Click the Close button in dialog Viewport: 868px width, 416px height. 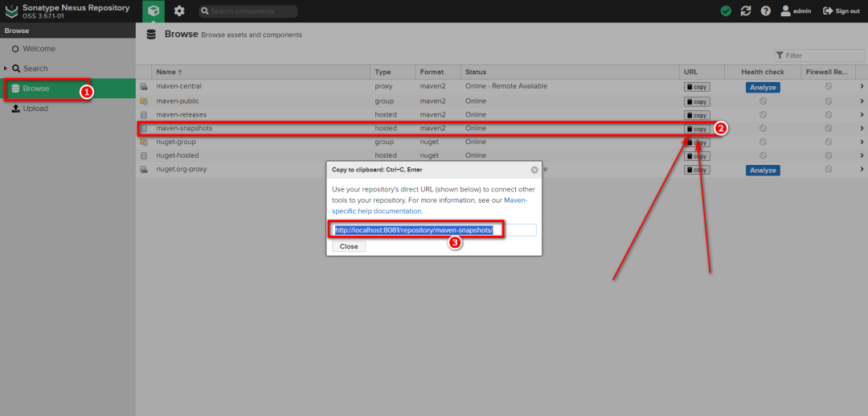pos(349,246)
